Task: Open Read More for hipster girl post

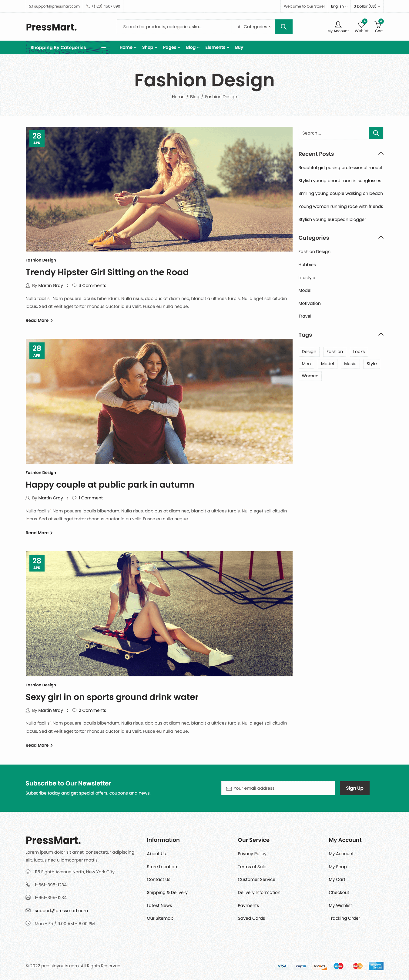Action: 39,320
